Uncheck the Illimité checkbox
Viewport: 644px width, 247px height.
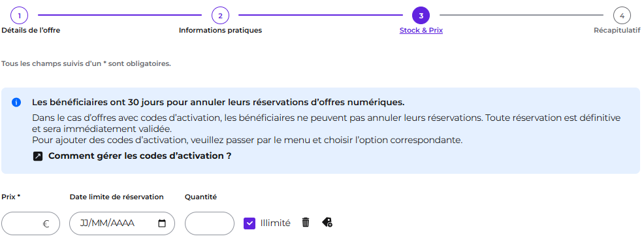250,223
